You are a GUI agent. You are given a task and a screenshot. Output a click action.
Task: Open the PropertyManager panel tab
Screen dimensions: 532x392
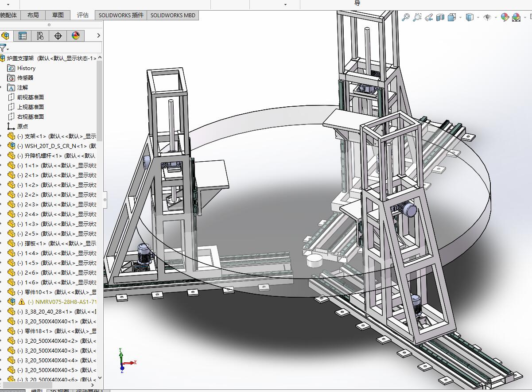pos(23,36)
